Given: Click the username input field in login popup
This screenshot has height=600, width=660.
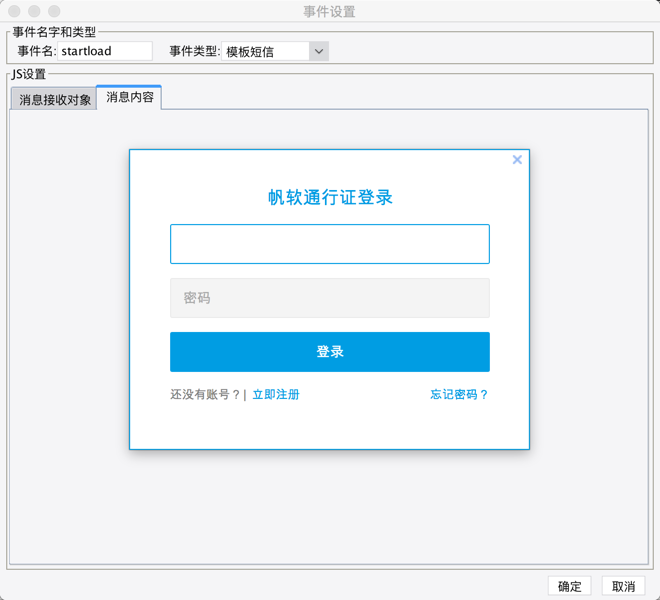Looking at the screenshot, I should [x=330, y=244].
